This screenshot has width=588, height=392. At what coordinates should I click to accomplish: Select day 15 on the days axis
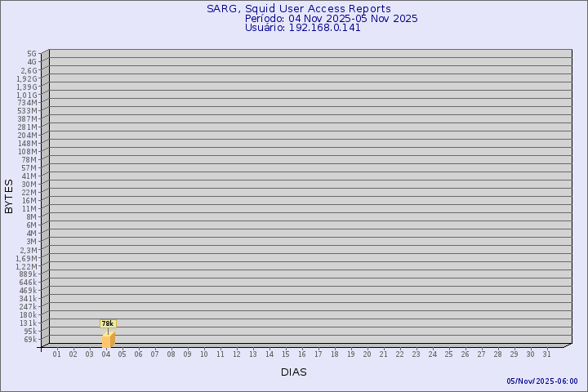tap(285, 354)
